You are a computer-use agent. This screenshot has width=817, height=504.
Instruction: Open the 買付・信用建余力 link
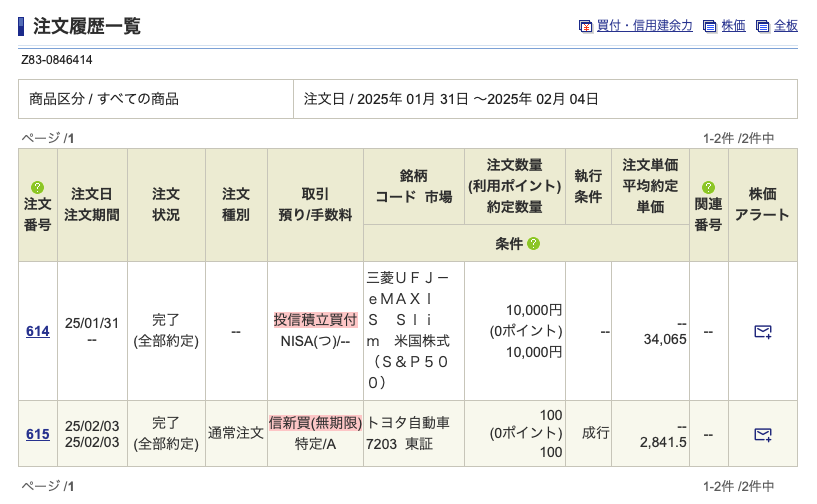(644, 27)
